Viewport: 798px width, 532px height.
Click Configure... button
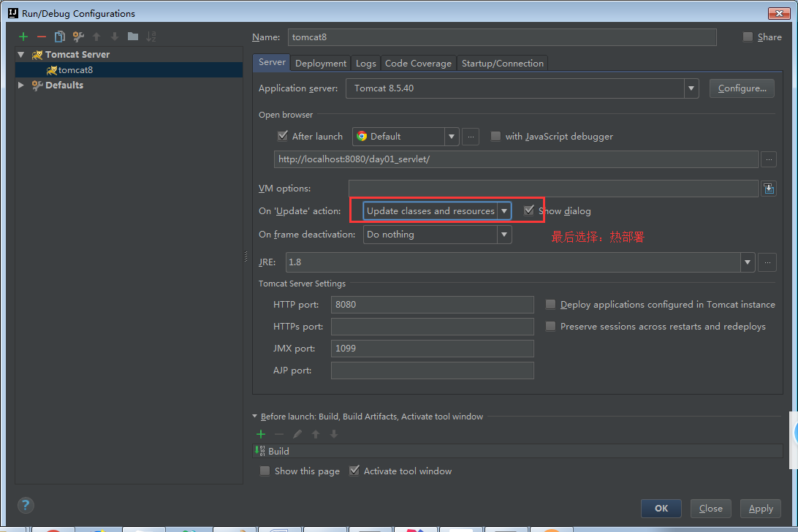coord(742,88)
